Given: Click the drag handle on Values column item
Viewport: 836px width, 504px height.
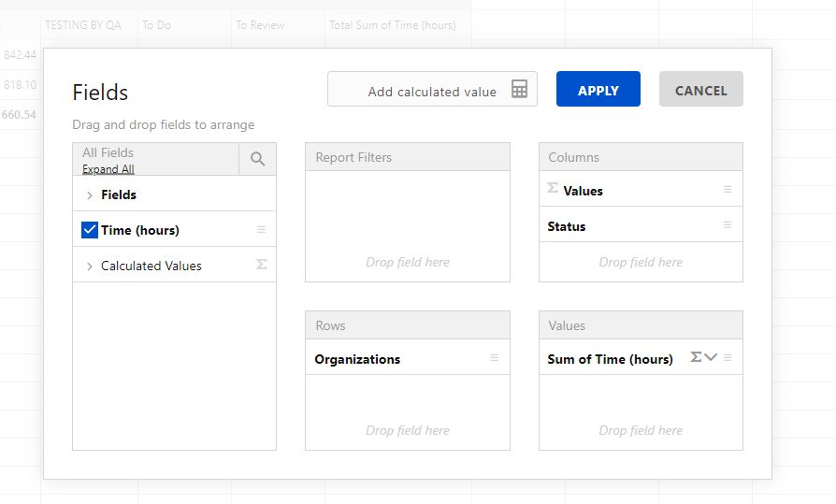Looking at the screenshot, I should pos(728,190).
